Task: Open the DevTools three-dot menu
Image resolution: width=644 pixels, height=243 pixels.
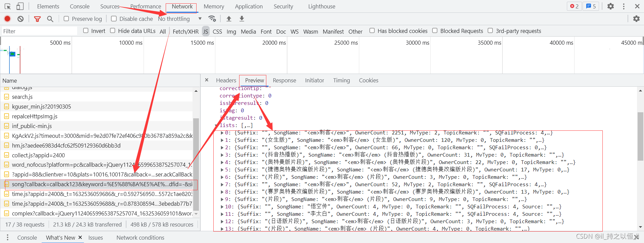Action: coord(624,6)
